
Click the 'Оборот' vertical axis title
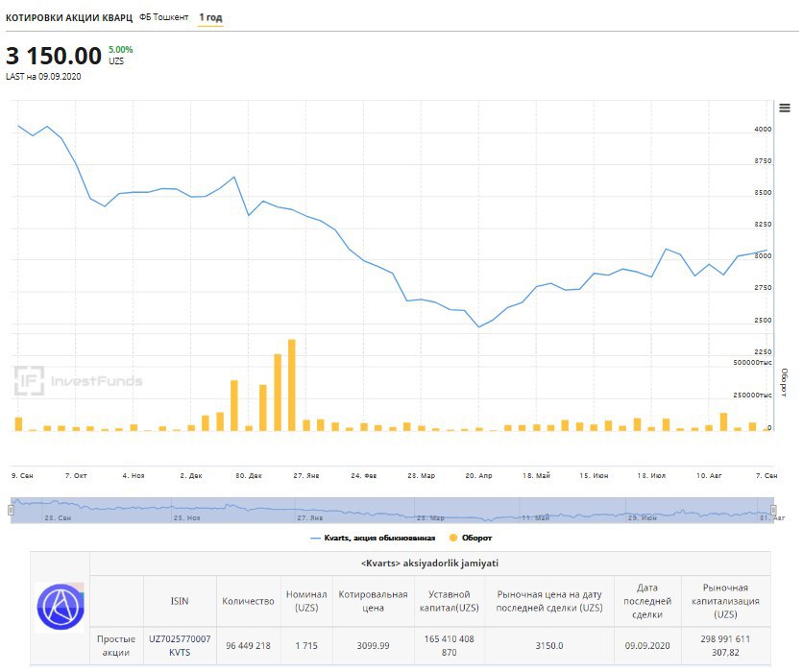click(784, 383)
